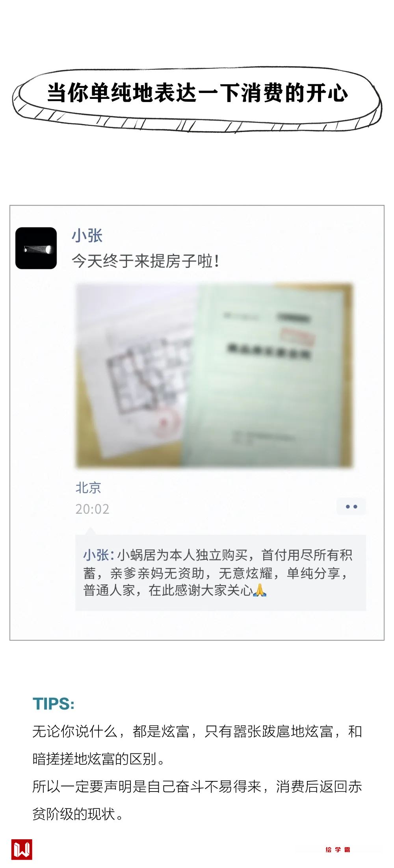Click the red seal on green contract
This screenshot has width=394, height=868.
pyautogui.click(x=297, y=336)
